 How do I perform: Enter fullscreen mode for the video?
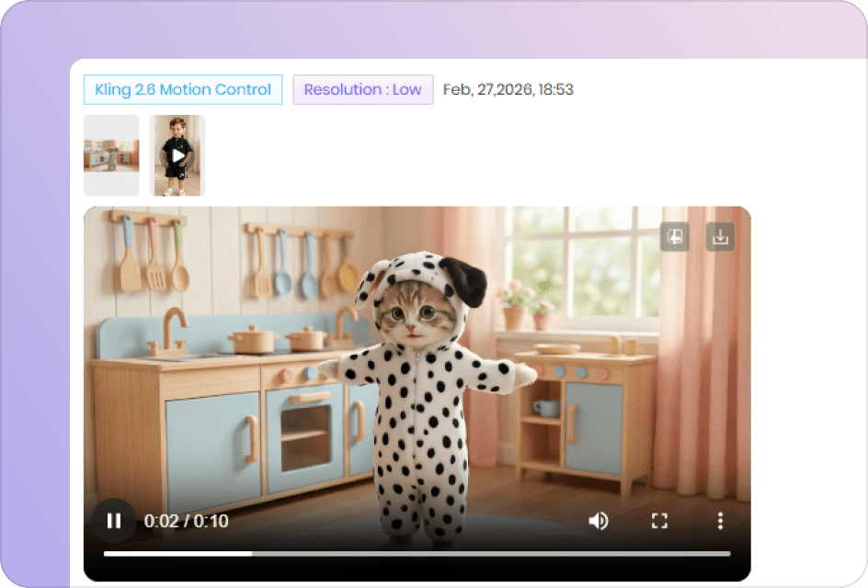tap(659, 521)
